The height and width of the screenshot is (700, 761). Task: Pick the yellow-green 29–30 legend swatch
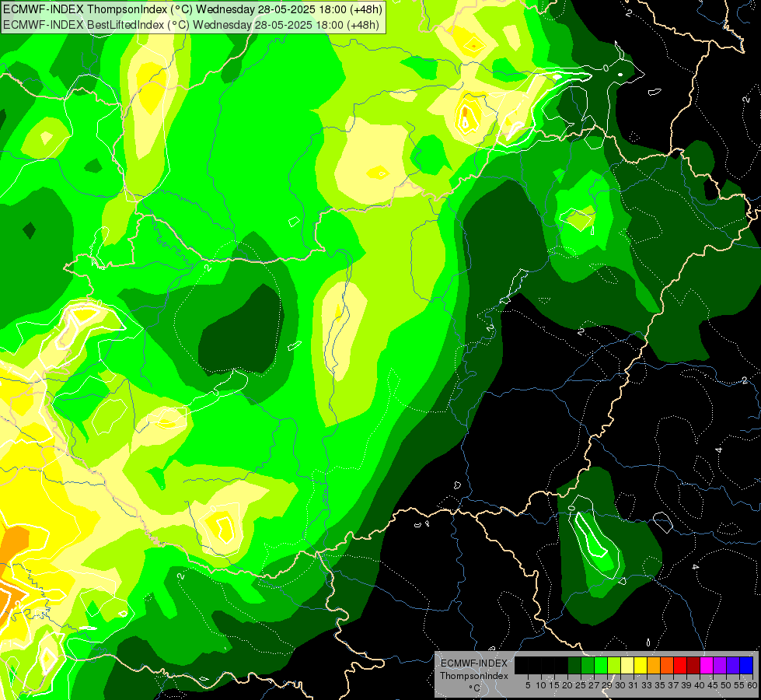pyautogui.click(x=614, y=665)
